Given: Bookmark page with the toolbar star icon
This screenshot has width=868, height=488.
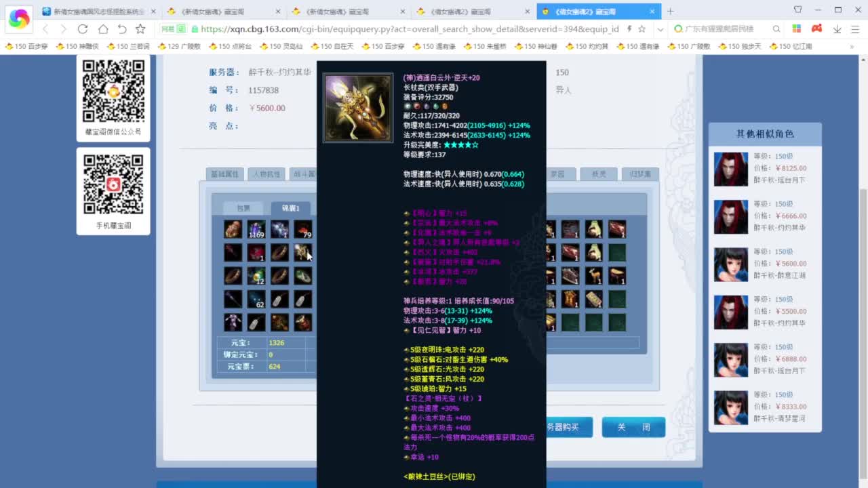Looking at the screenshot, I should (140, 29).
